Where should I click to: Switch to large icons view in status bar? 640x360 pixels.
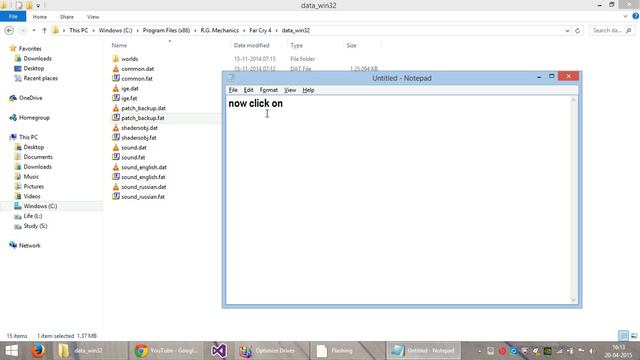click(634, 336)
